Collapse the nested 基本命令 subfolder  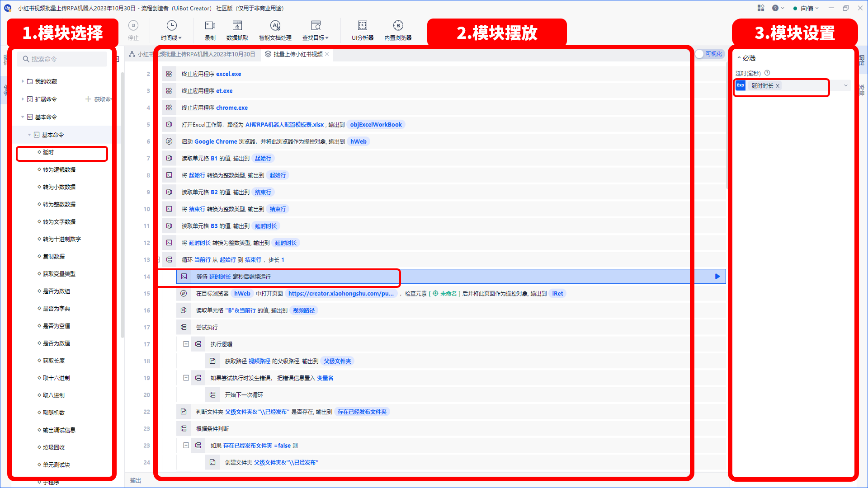[x=29, y=135]
